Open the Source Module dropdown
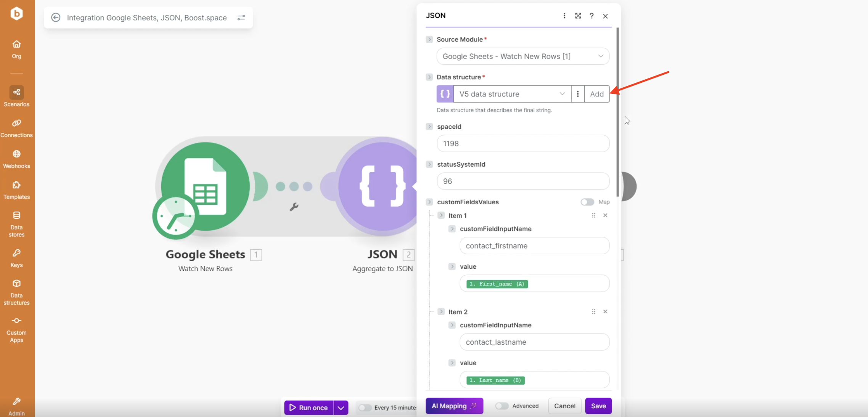Screen dimensions: 868x417 coord(522,56)
